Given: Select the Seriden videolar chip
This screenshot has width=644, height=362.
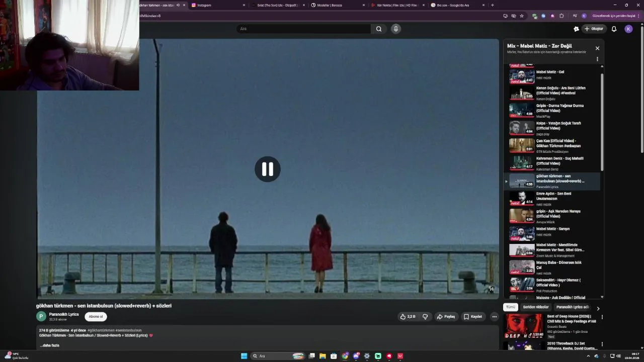Looking at the screenshot, I should coord(536,307).
